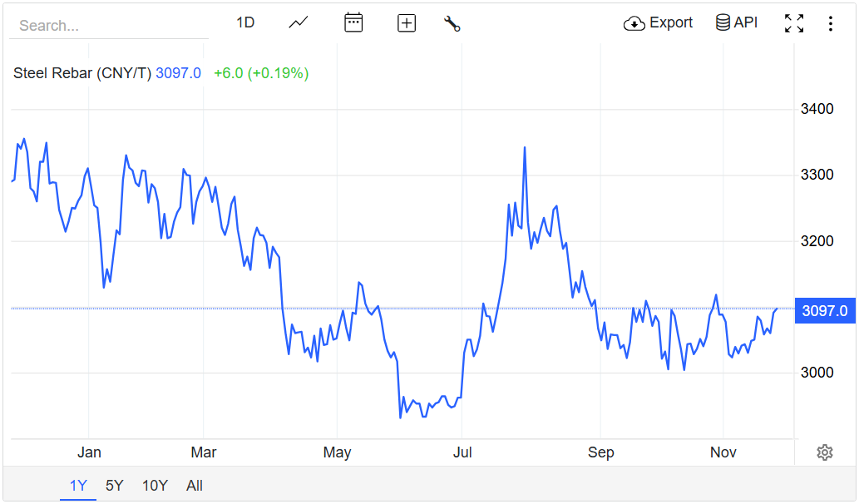
Task: Click the 3097.0 current price tag on axis
Action: (824, 311)
